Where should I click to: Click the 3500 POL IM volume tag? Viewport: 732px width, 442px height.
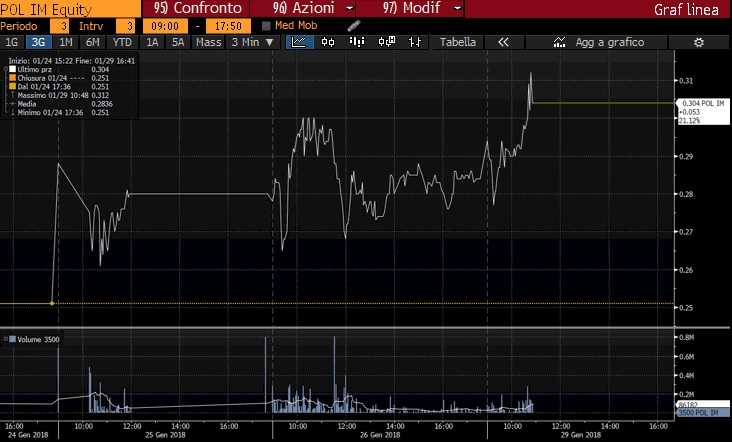coord(703,413)
